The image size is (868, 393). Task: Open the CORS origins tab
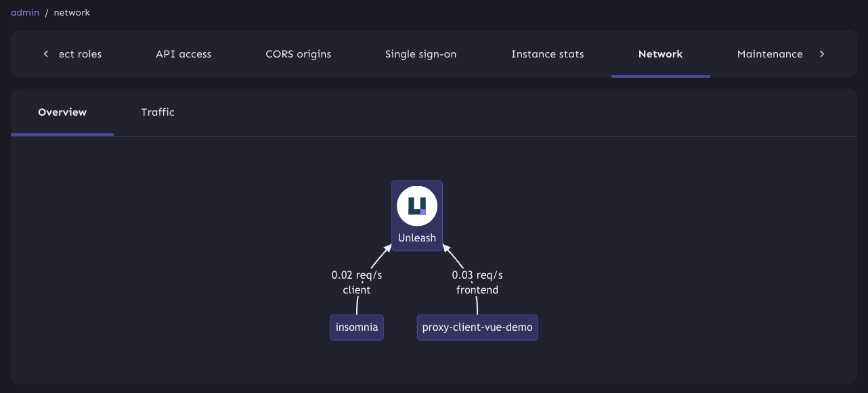pyautogui.click(x=299, y=54)
